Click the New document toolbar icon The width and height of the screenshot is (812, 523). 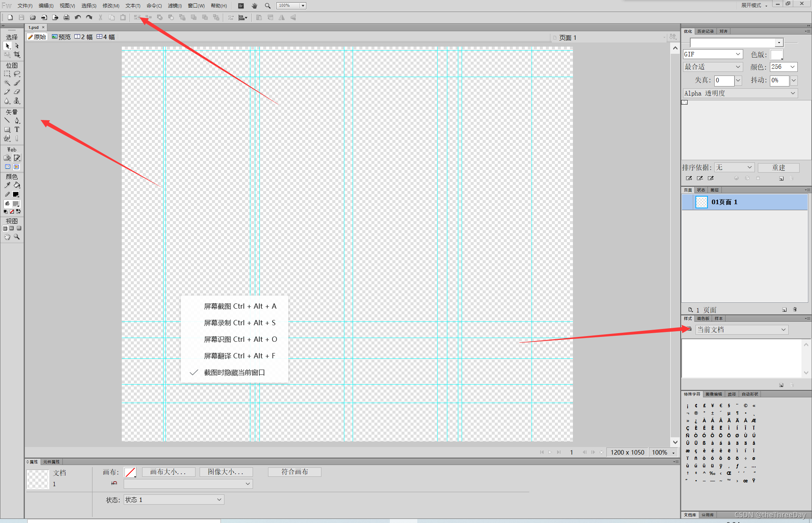pyautogui.click(x=10, y=18)
